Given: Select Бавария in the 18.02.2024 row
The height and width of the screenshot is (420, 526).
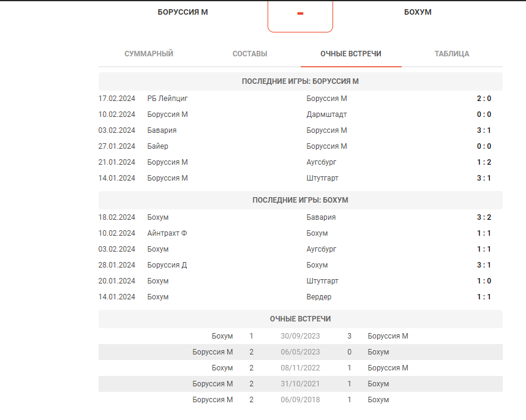Looking at the screenshot, I should pyautogui.click(x=321, y=217).
